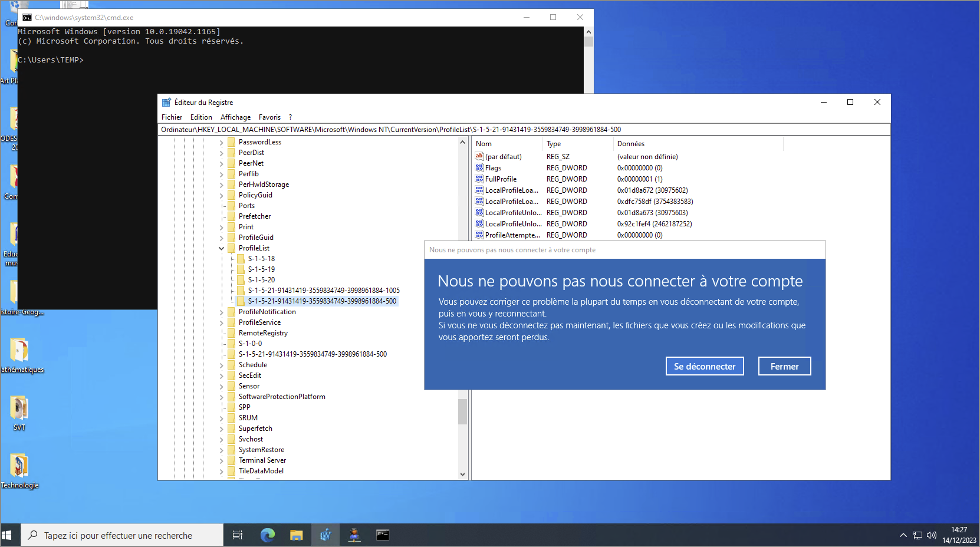Expand the PasswordLess tree node

[x=222, y=142]
